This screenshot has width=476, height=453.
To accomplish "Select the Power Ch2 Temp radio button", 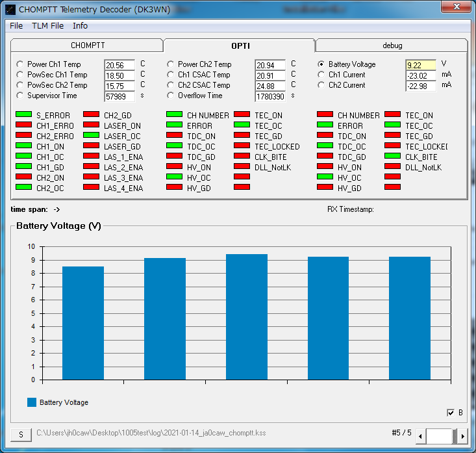I will tap(171, 64).
